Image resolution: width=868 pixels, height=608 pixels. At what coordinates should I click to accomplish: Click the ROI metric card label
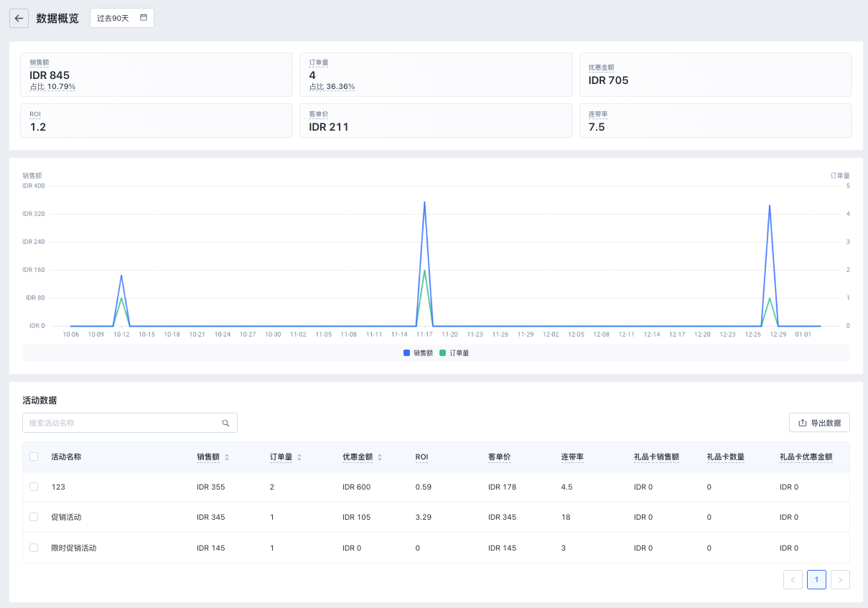tap(35, 114)
